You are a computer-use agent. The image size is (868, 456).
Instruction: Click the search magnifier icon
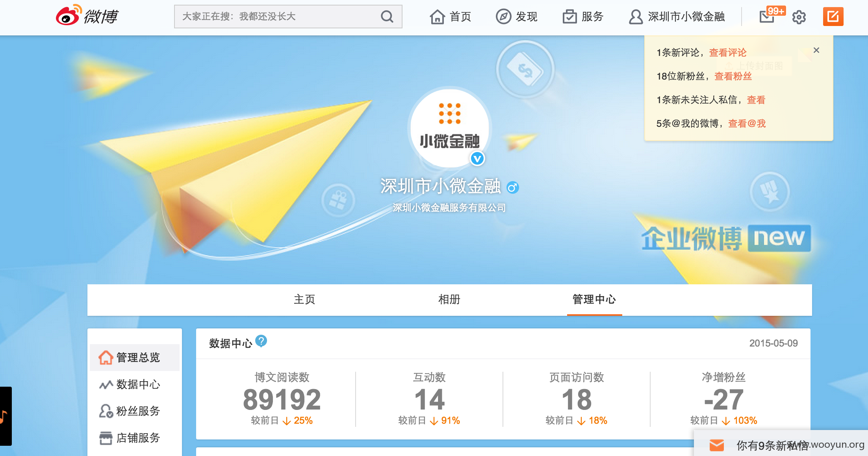387,17
